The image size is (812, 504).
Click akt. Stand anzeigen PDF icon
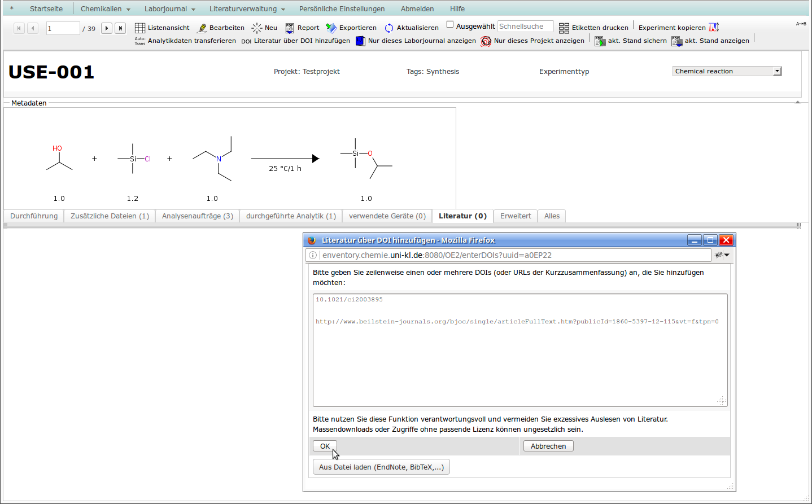point(676,41)
